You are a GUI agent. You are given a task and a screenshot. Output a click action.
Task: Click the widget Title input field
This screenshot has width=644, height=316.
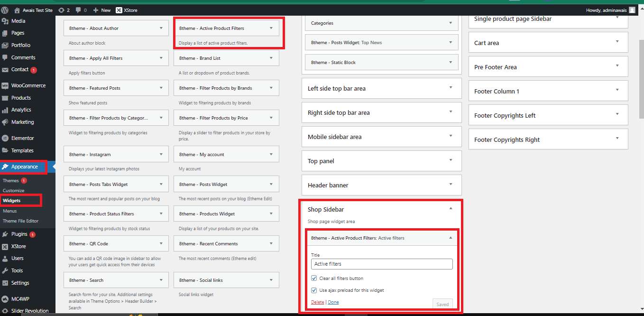(x=382, y=264)
